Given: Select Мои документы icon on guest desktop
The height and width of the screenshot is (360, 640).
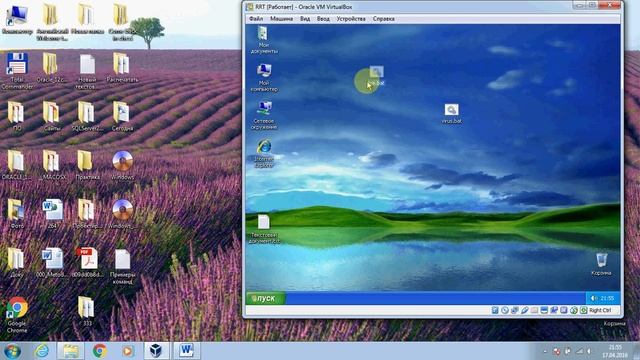Looking at the screenshot, I should 264,40.
